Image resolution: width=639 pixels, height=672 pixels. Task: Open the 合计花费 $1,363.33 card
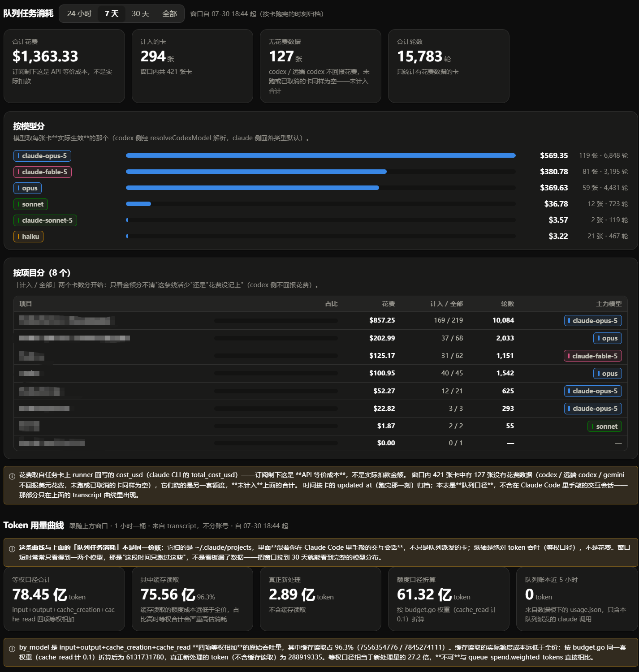click(64, 66)
